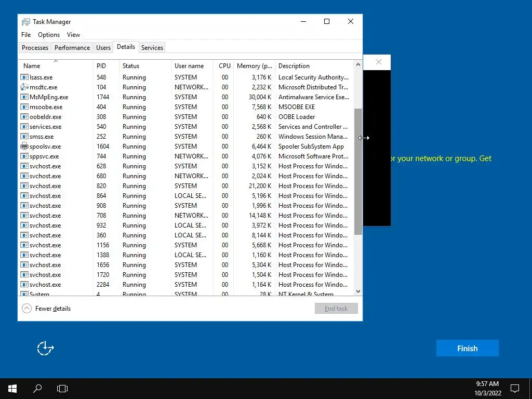Viewport: 532px width, 399px height.
Task: Sort by the PID column header
Action: tap(106, 66)
